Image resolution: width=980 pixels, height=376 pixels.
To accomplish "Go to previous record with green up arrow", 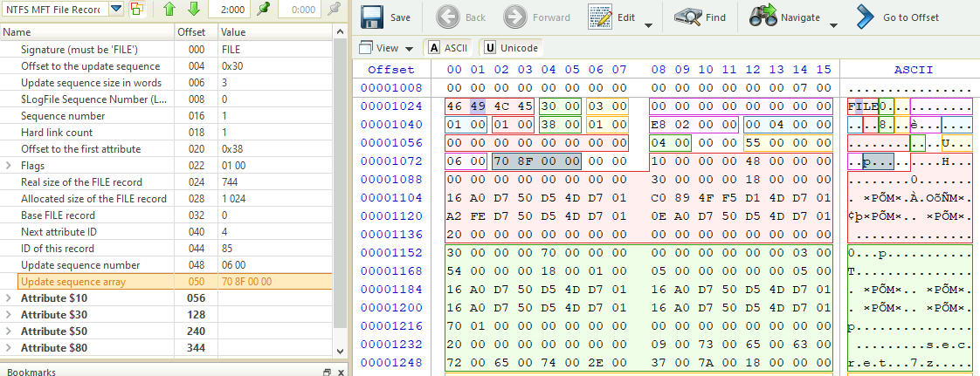I will click(169, 9).
